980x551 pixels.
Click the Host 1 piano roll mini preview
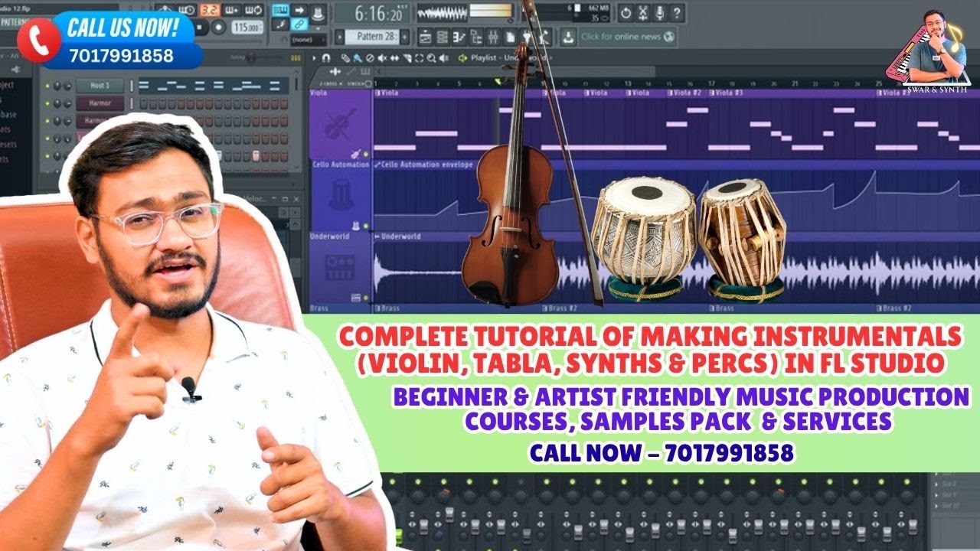coord(214,86)
